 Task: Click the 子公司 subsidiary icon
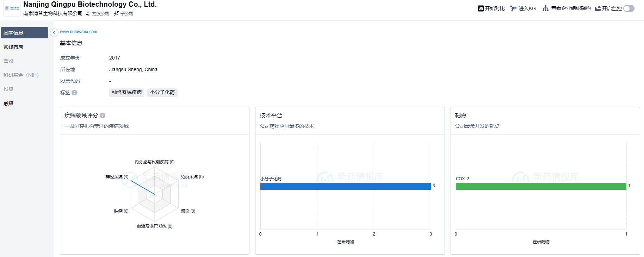point(116,14)
